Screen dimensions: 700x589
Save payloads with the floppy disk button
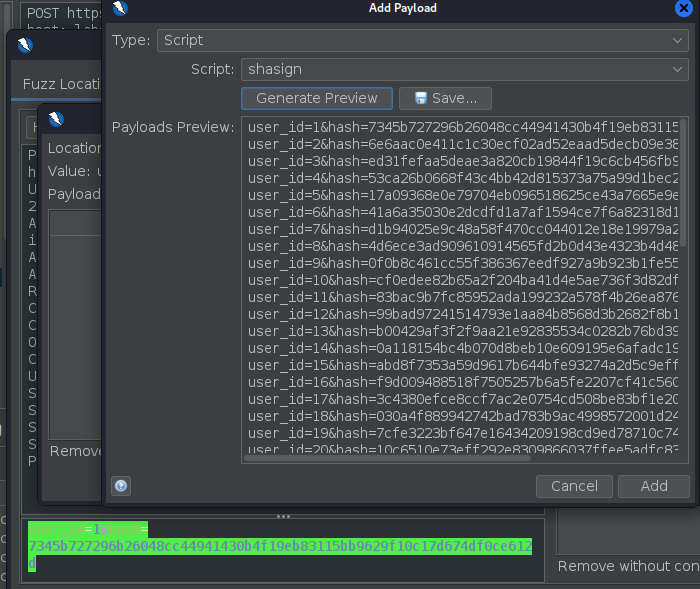[445, 98]
